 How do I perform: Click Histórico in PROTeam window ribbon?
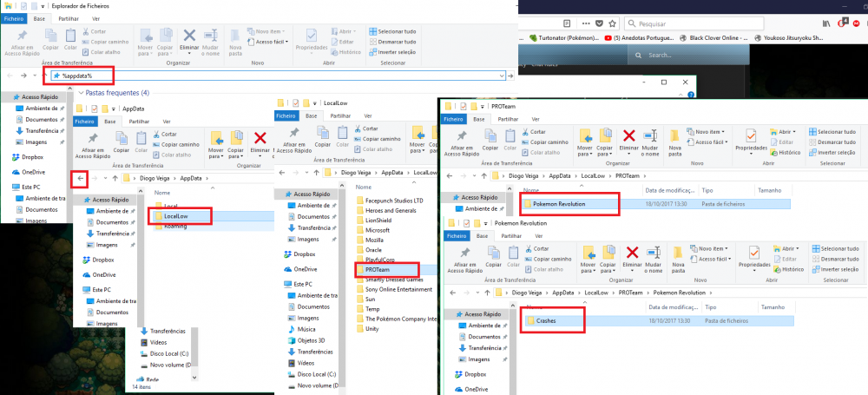click(786, 152)
